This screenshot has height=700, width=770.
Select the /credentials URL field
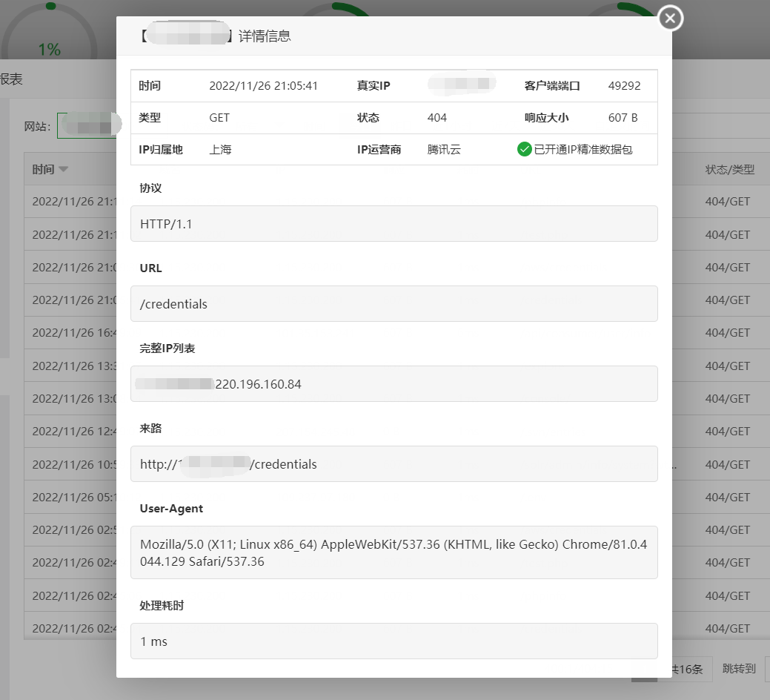tap(393, 303)
